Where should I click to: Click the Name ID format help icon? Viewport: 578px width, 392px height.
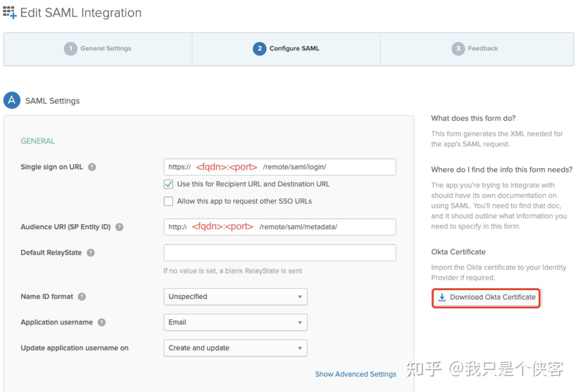[x=82, y=297]
